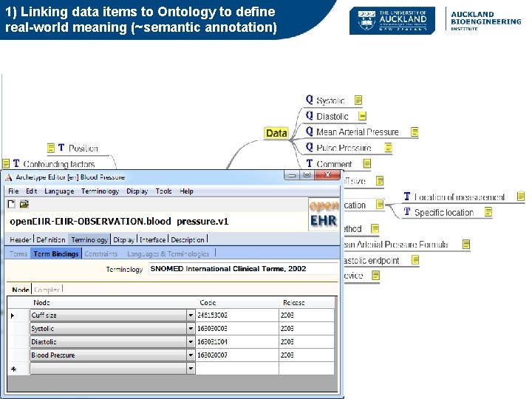Click the note icon beside Systolic
The image size is (532, 399).
click(x=358, y=100)
